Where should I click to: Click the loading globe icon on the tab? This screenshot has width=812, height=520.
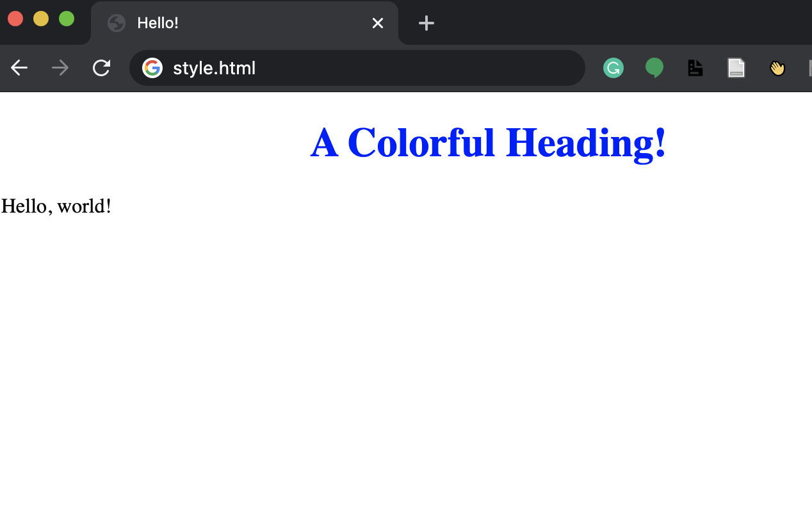point(116,23)
